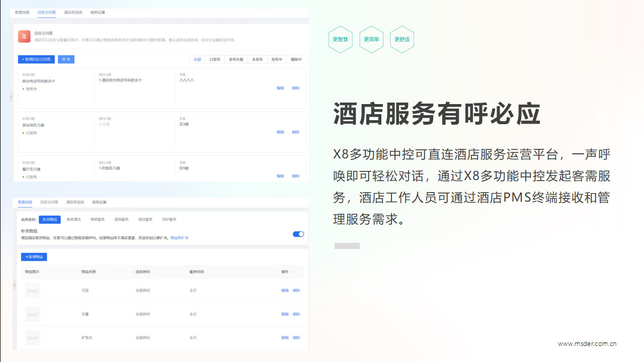The height and width of the screenshot is (362, 644).
Task: Delete the 毛毯 item
Action: [296, 291]
